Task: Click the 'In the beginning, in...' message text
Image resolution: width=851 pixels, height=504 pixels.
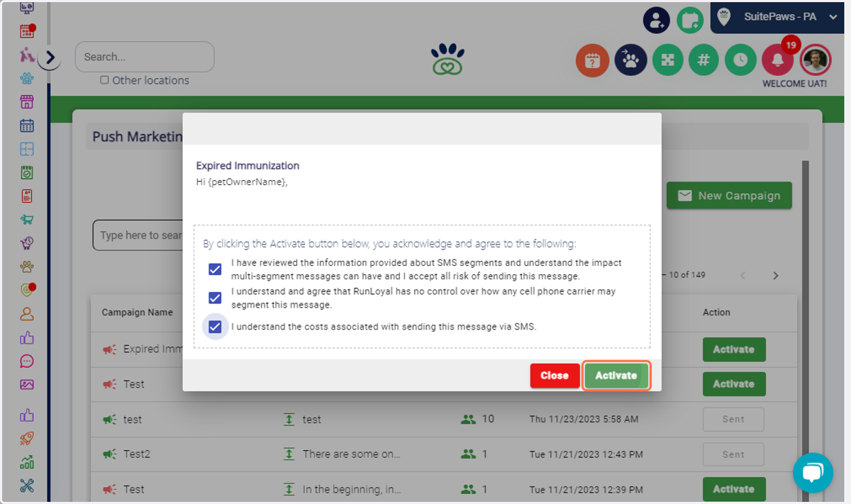Action: [x=352, y=489]
